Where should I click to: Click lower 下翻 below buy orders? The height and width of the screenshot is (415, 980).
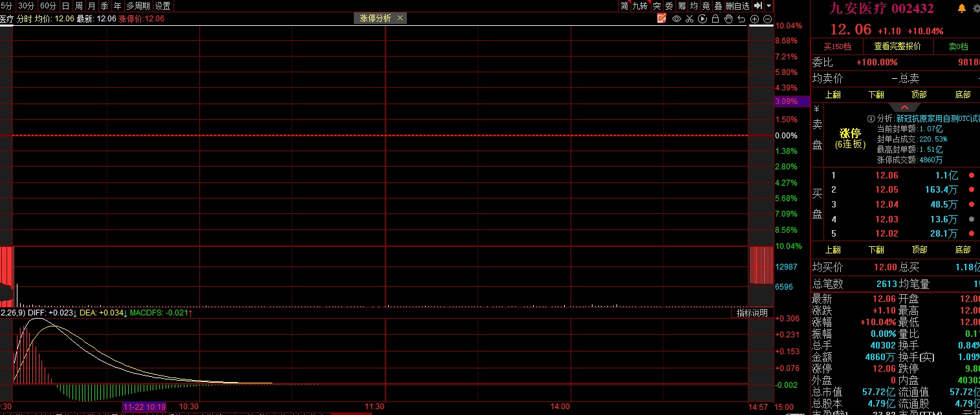[877, 250]
